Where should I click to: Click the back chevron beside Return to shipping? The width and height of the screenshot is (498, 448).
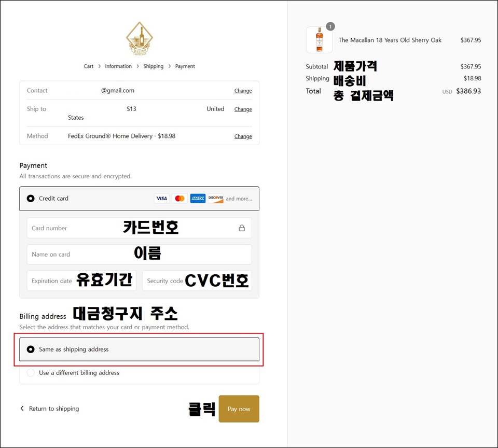point(22,408)
